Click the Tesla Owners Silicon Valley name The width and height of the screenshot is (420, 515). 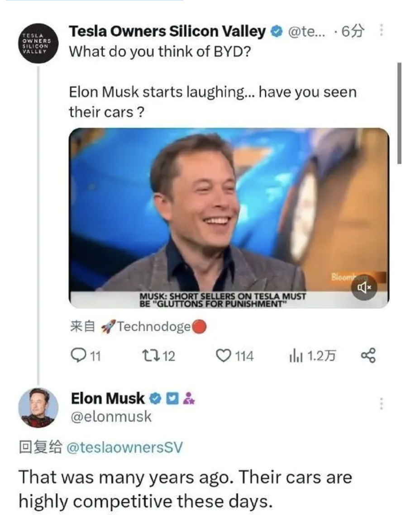(167, 31)
